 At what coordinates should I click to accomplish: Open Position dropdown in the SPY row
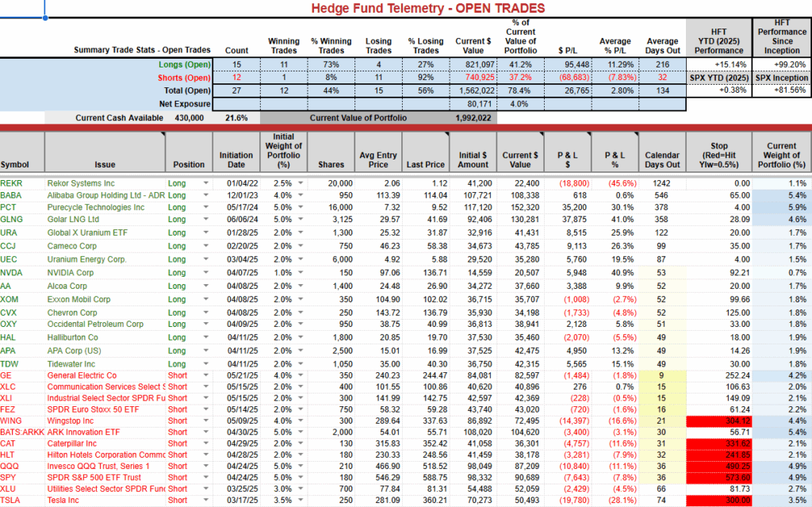pyautogui.click(x=205, y=478)
